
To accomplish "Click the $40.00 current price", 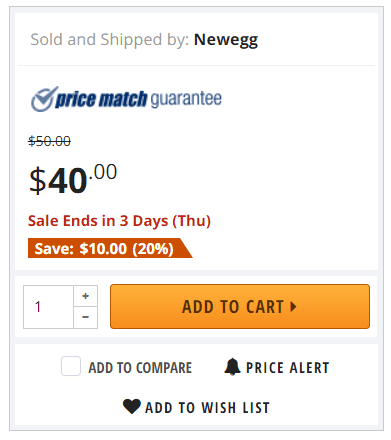I will click(73, 179).
